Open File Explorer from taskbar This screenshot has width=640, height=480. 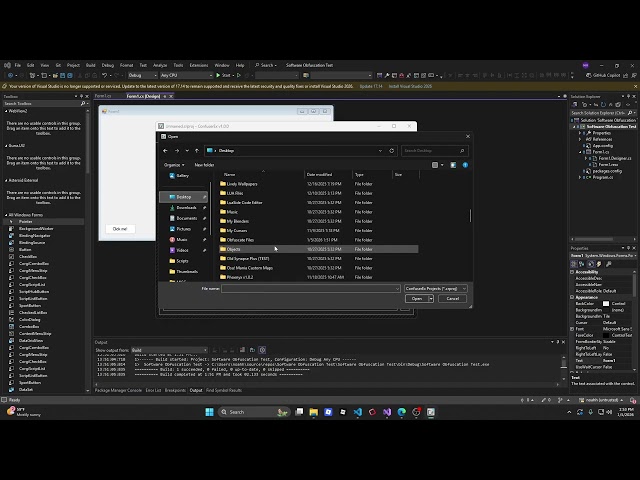click(x=313, y=412)
